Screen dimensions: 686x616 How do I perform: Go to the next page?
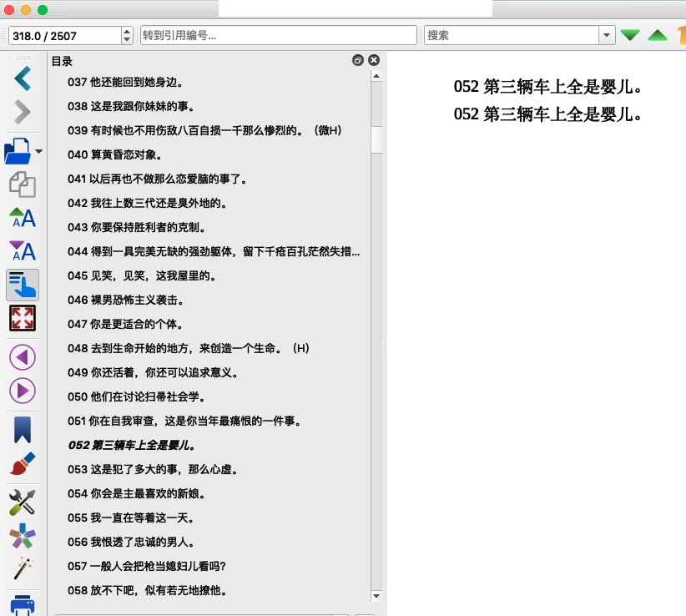23,391
